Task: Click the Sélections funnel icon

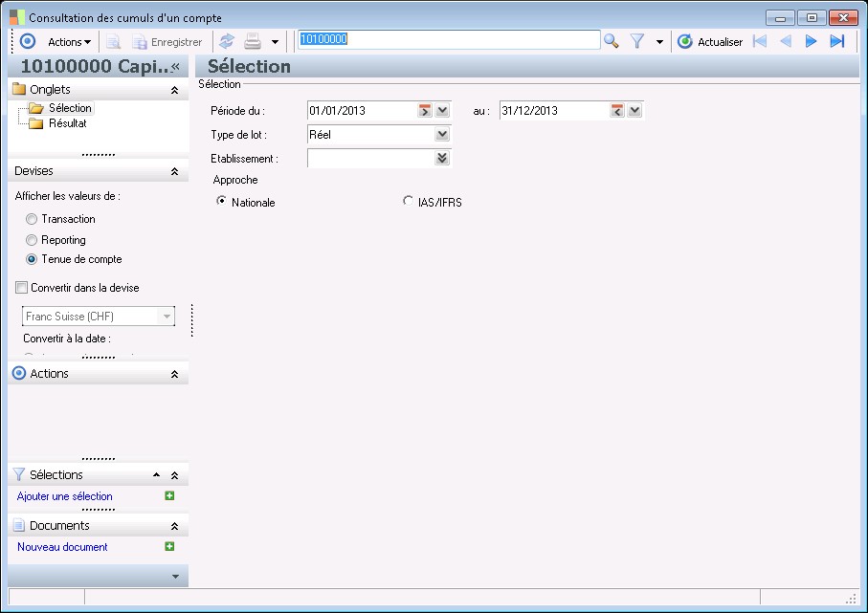Action: pos(19,474)
